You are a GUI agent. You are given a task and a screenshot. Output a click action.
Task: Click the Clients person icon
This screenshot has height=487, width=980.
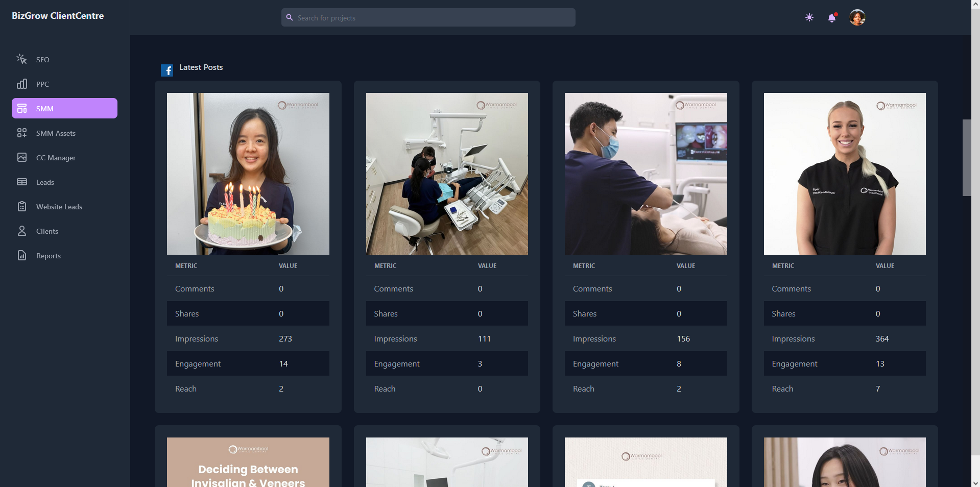click(x=21, y=231)
